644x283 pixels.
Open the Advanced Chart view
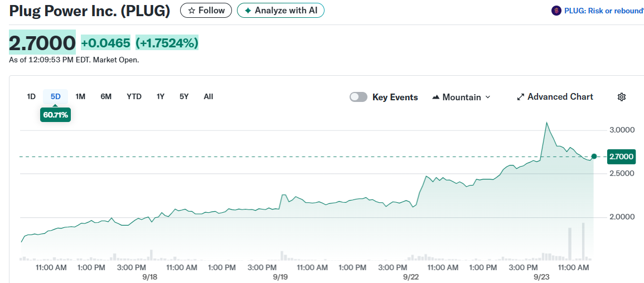click(555, 97)
